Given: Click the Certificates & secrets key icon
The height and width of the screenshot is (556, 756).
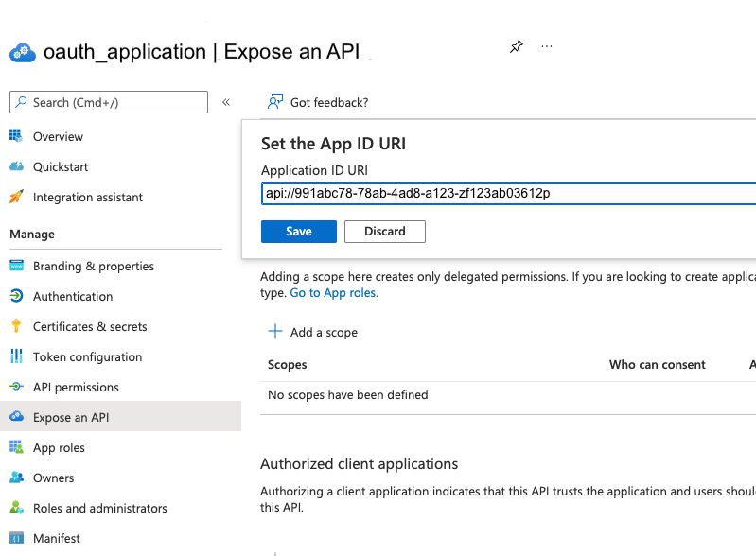Looking at the screenshot, I should 16,326.
